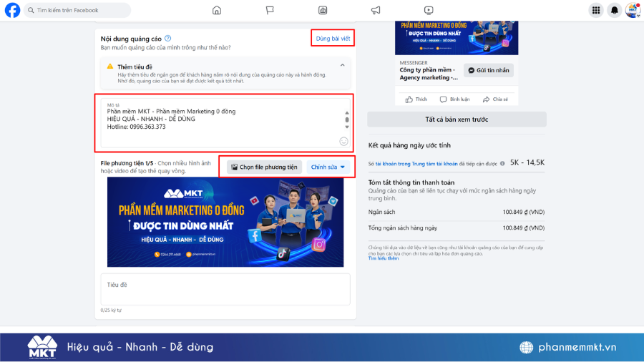The image size is (644, 362).
Task: Click the Dùng bài viết link
Action: coord(333,39)
